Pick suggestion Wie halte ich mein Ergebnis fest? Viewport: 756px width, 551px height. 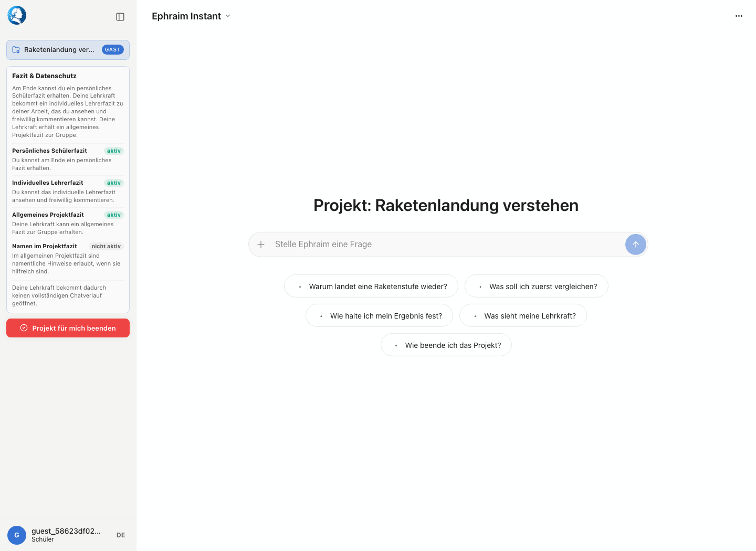379,316
